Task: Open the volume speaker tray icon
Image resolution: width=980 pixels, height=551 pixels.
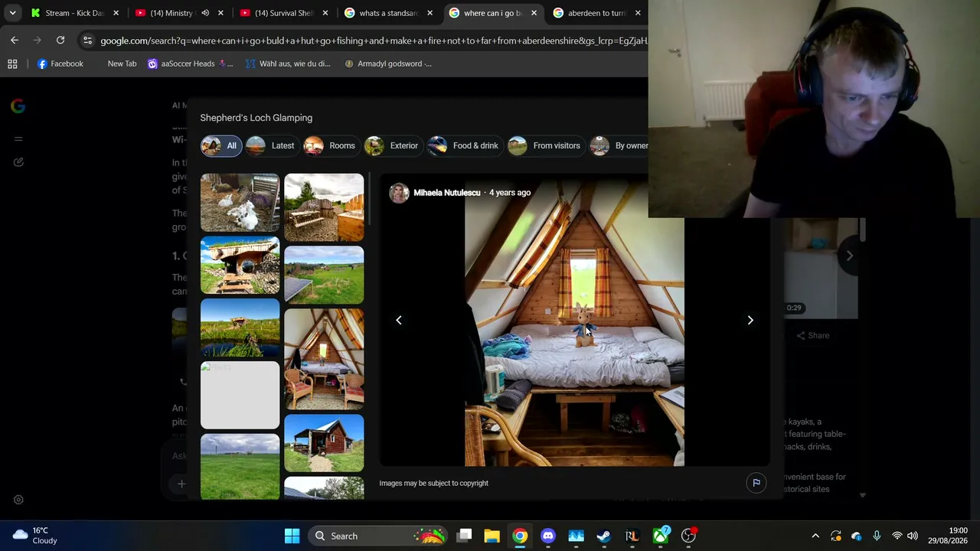Action: tap(912, 536)
